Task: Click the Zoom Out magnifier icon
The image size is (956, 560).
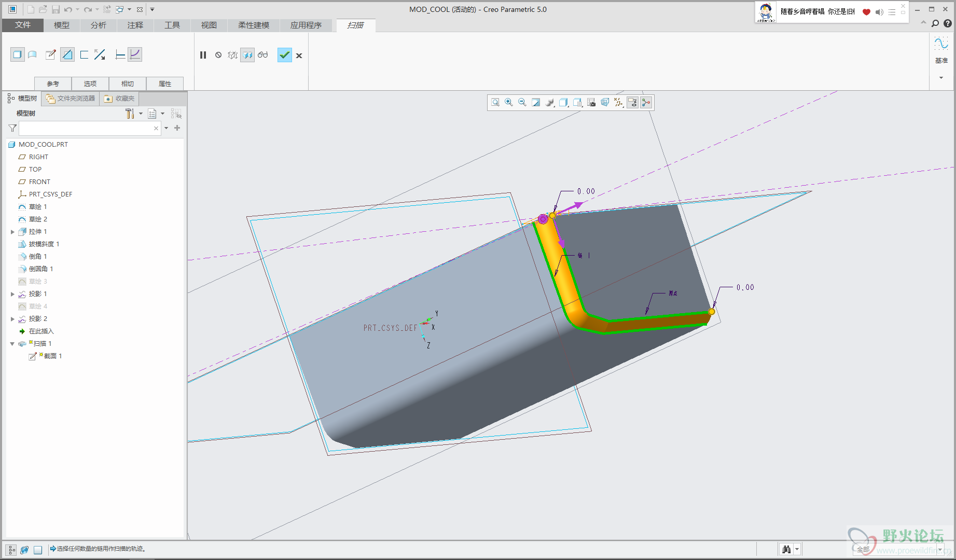Action: (522, 103)
